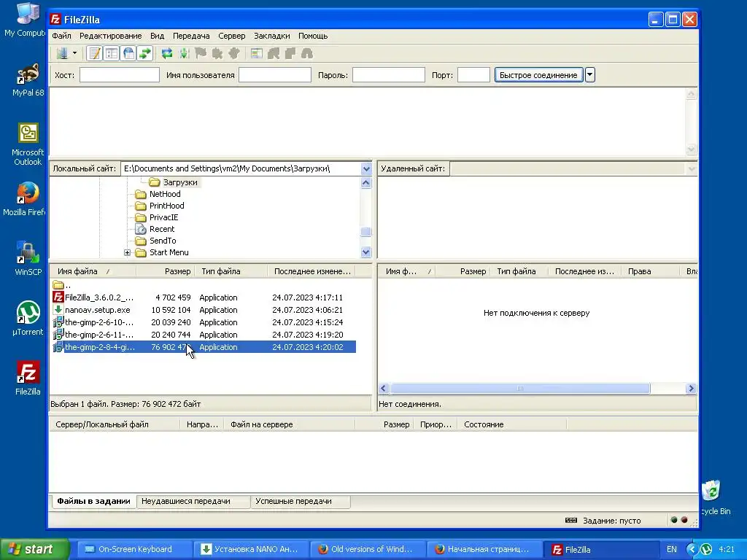The image size is (747, 560).
Task: Select the the-gimp-2-8-4 file
Action: tap(204, 347)
